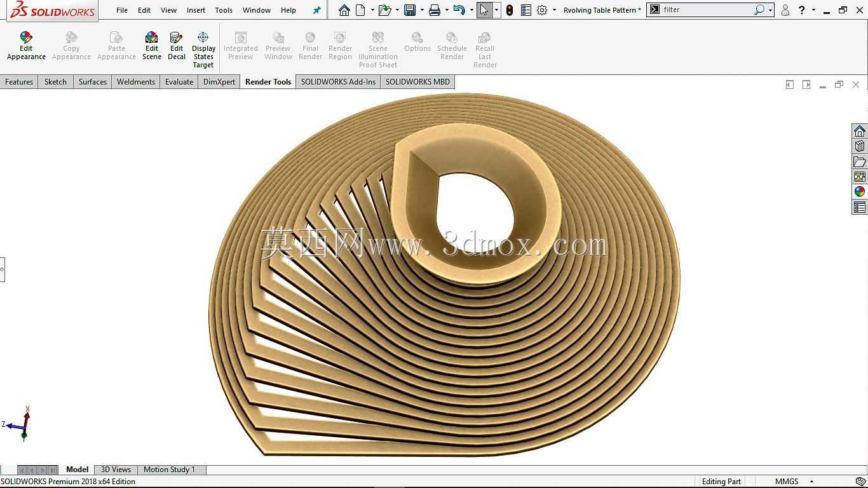Click the Schedule Render tool
The width and height of the screenshot is (868, 488).
pyautogui.click(x=452, y=46)
